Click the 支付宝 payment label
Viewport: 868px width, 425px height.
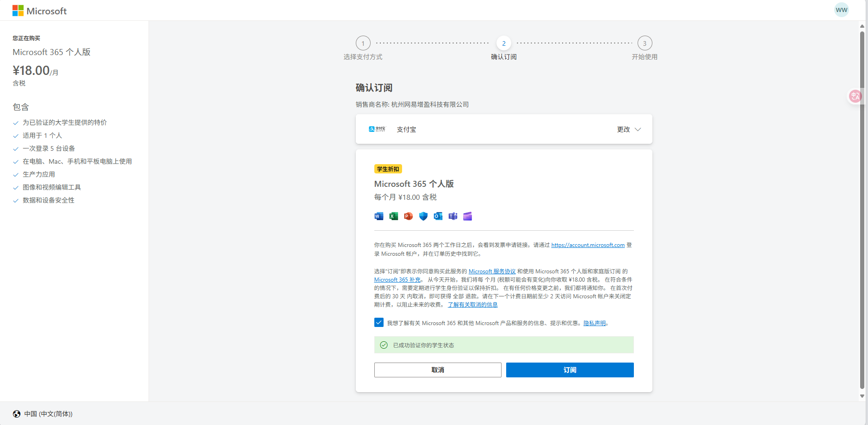406,129
